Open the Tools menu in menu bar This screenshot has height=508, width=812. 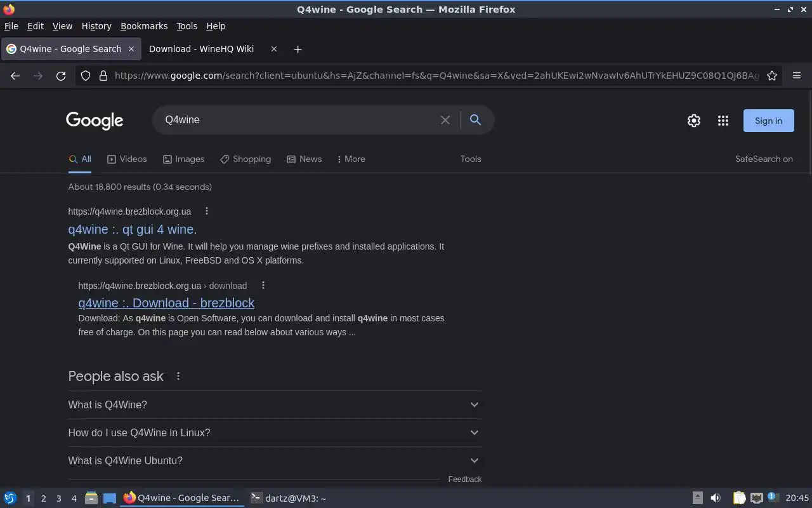[x=187, y=26]
